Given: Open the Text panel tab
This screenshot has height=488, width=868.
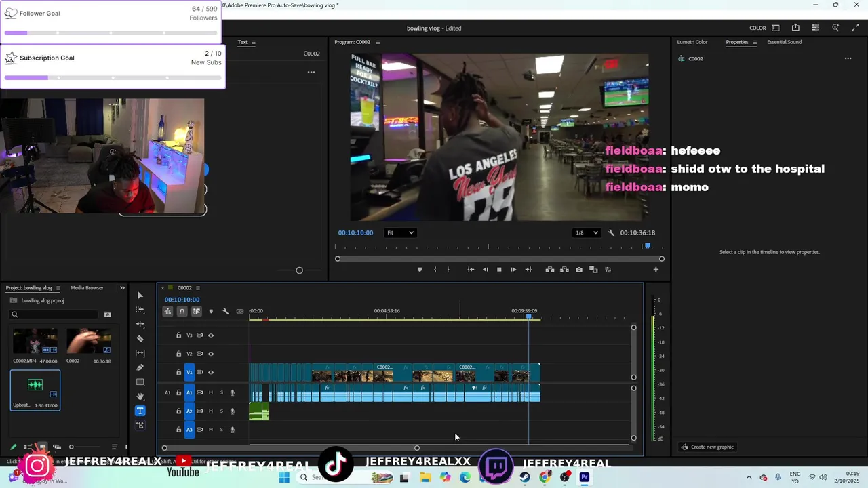Looking at the screenshot, I should point(242,42).
